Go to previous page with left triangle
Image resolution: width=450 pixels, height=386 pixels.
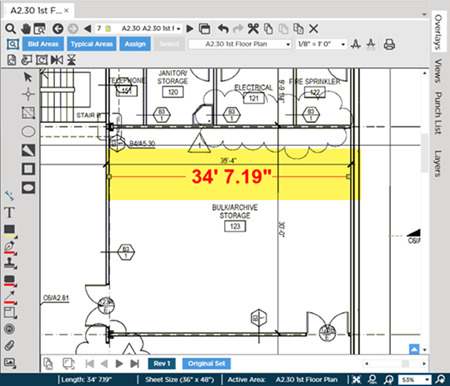tap(87, 29)
